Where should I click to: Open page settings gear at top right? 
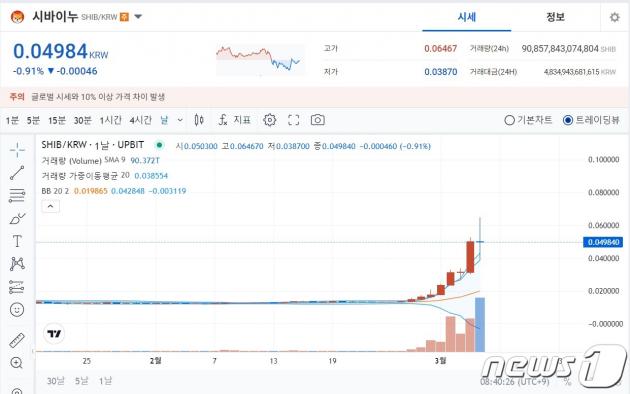pyautogui.click(x=615, y=17)
